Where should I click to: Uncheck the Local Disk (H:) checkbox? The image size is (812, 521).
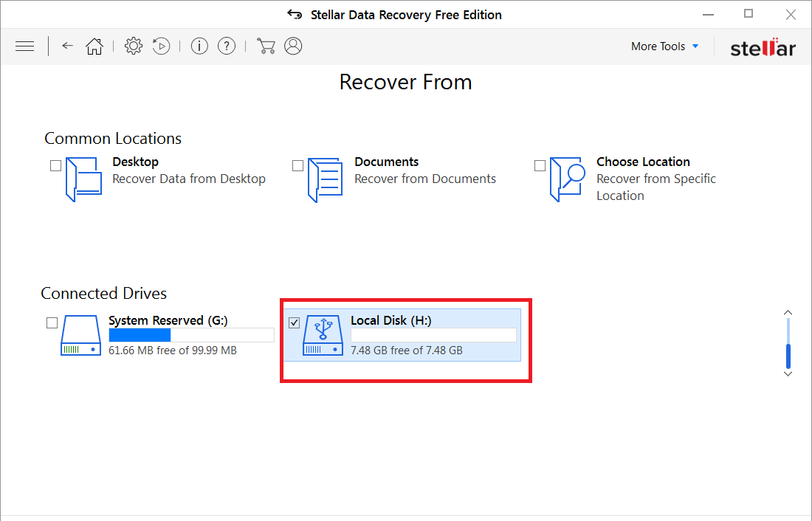coord(294,322)
